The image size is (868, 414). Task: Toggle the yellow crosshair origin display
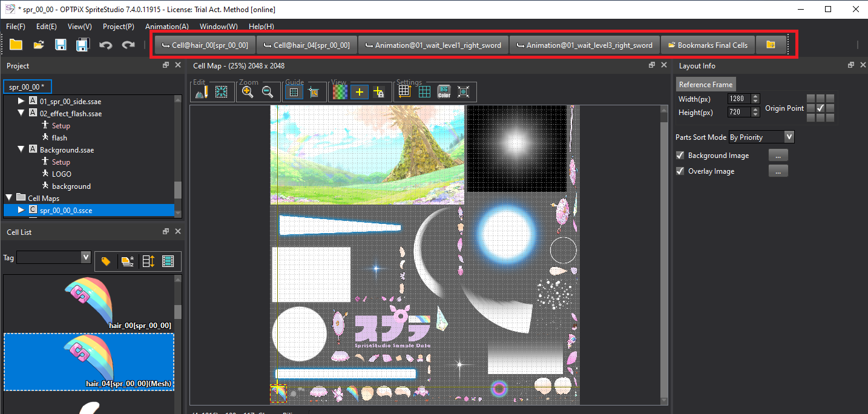coord(360,92)
